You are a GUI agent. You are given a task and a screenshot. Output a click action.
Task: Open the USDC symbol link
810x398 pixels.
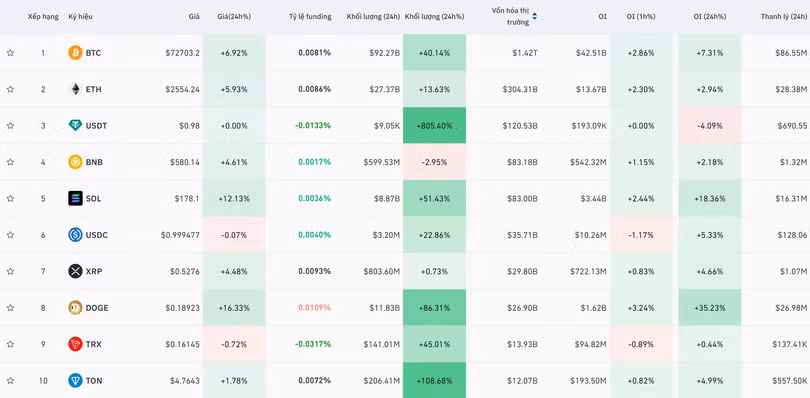[97, 235]
